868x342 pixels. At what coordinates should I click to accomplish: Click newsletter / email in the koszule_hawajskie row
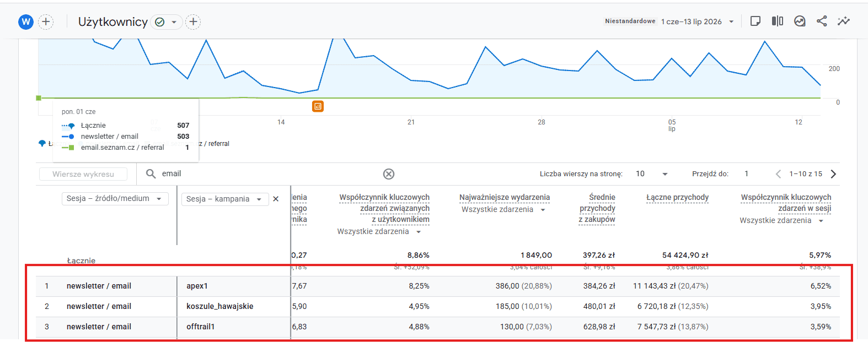pos(99,306)
